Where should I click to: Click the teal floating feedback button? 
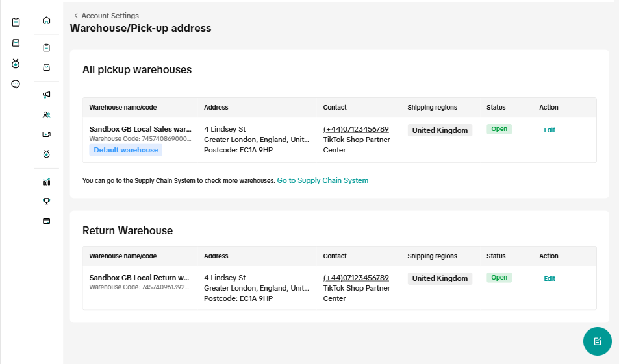597,341
